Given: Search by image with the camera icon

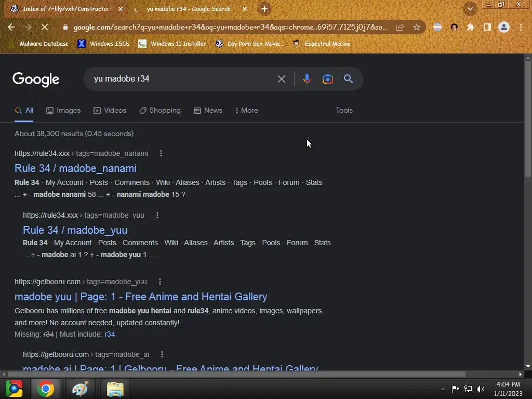Looking at the screenshot, I should 327,79.
